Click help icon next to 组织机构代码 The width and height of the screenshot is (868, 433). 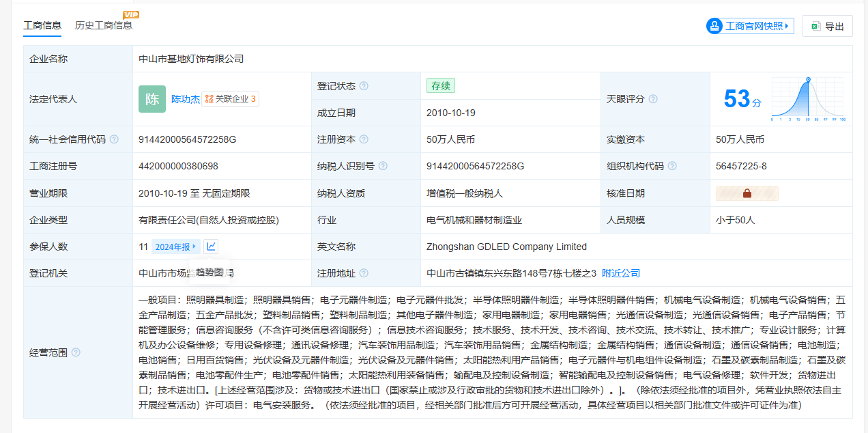tap(672, 166)
